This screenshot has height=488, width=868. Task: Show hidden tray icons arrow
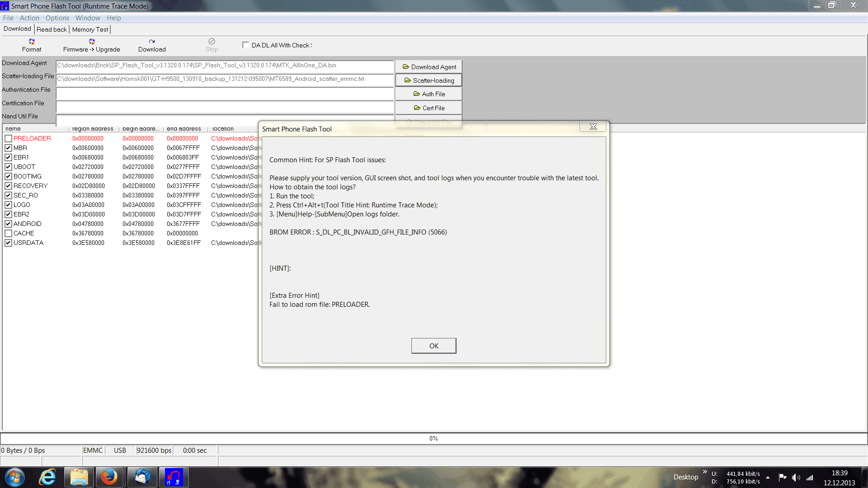pos(768,478)
